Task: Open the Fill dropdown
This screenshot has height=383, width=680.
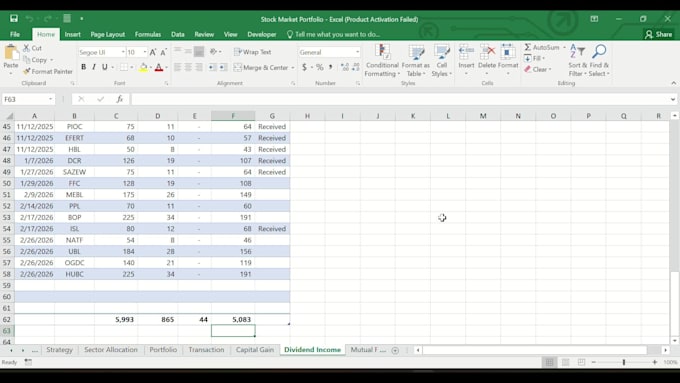Action: (x=534, y=58)
